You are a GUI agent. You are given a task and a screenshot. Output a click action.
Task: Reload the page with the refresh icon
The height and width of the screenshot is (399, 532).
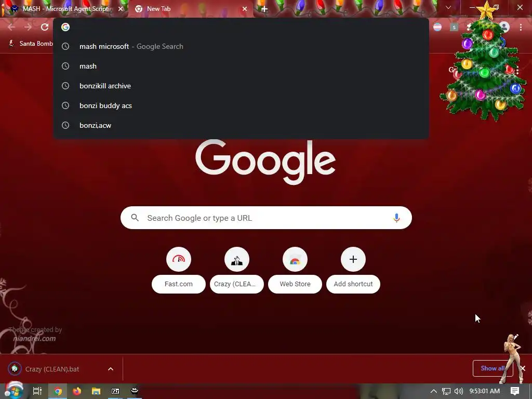45,27
